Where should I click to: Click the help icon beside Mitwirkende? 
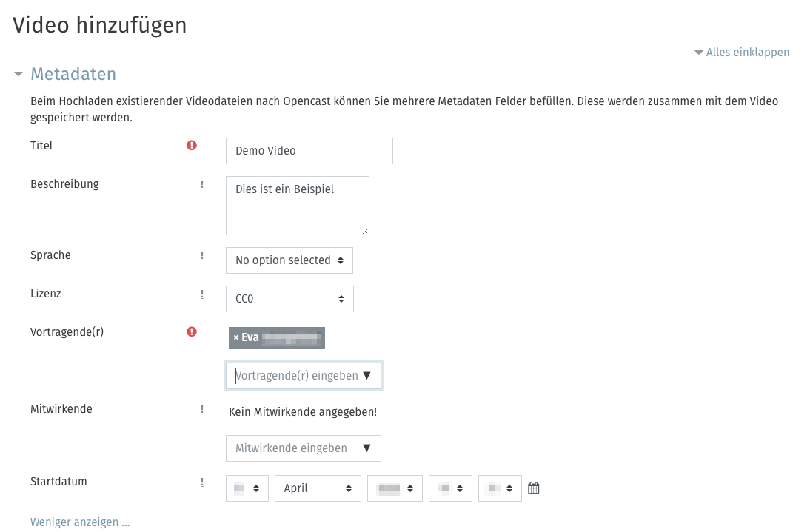pyautogui.click(x=202, y=409)
